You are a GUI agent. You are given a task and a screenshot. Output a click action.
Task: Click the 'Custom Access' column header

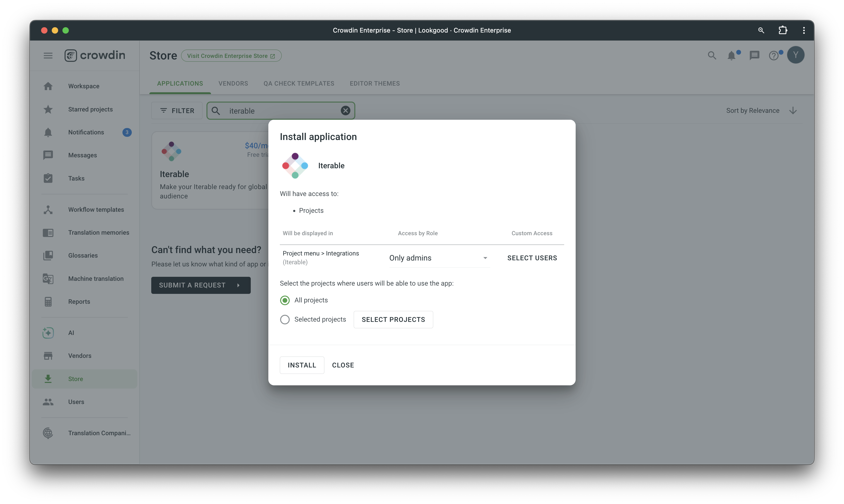coord(532,233)
